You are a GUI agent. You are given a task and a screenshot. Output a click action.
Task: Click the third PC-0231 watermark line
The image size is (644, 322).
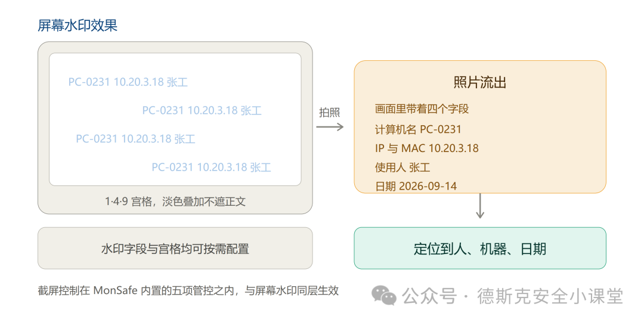(135, 139)
